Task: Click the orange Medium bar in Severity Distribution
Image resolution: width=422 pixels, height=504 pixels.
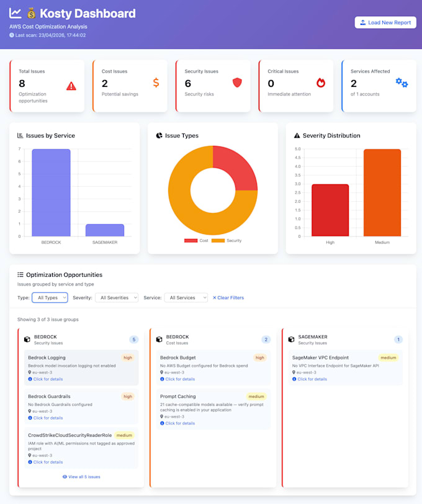Action: pos(382,192)
